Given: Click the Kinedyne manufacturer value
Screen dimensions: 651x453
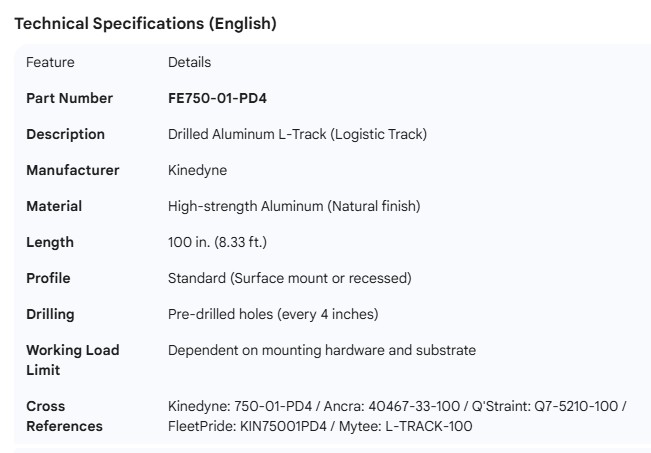Looking at the screenshot, I should click(197, 170).
